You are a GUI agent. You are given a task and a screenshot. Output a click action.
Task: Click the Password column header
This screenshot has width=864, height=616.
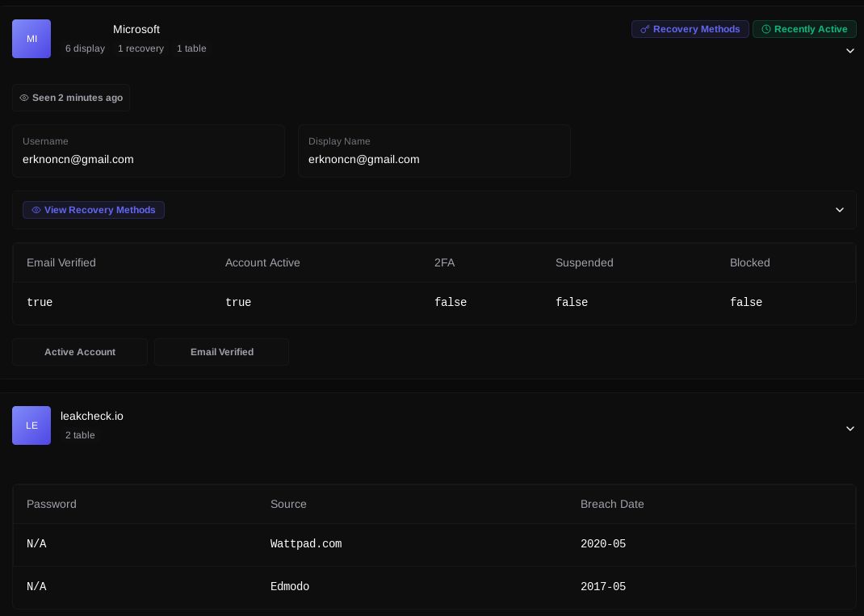(x=51, y=504)
